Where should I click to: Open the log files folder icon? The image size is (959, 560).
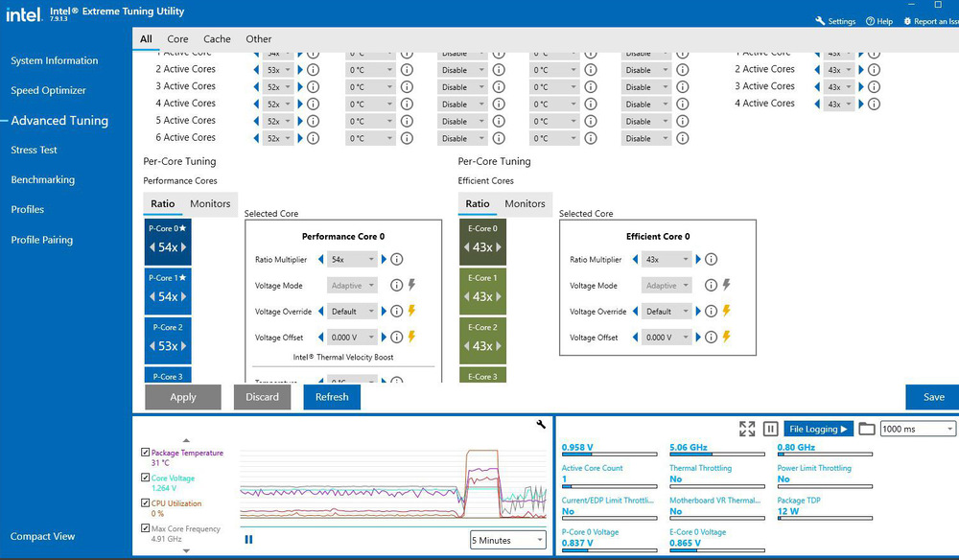pyautogui.click(x=866, y=429)
